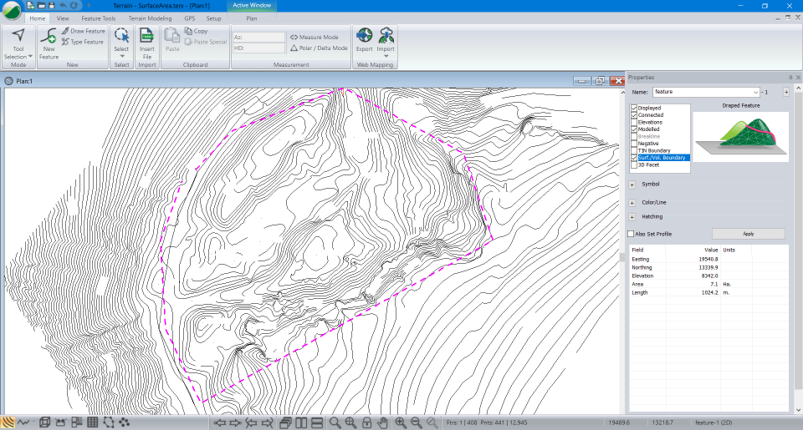Open the Plan ribbon tab

tap(251, 18)
